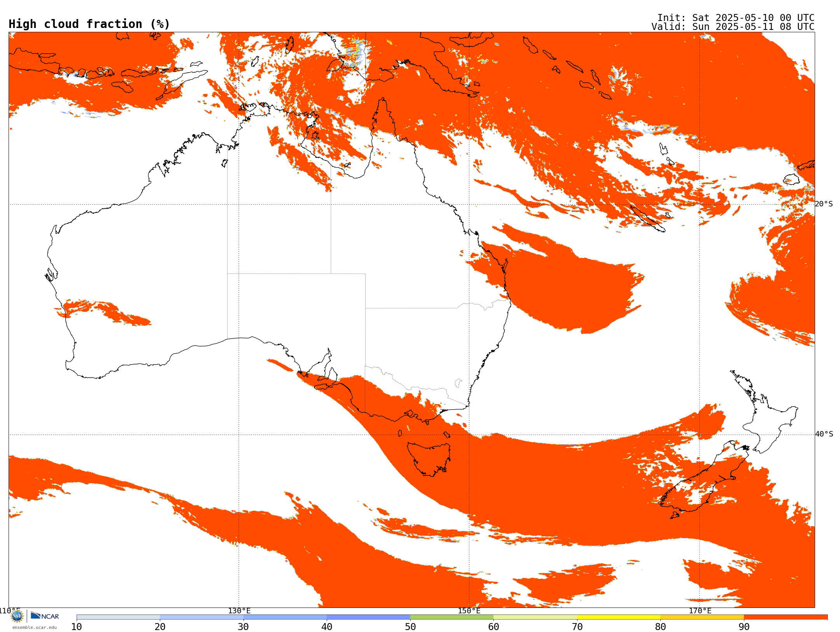Click the Tasmania island outline on map
Screen dimensions: 840x632
point(429,459)
